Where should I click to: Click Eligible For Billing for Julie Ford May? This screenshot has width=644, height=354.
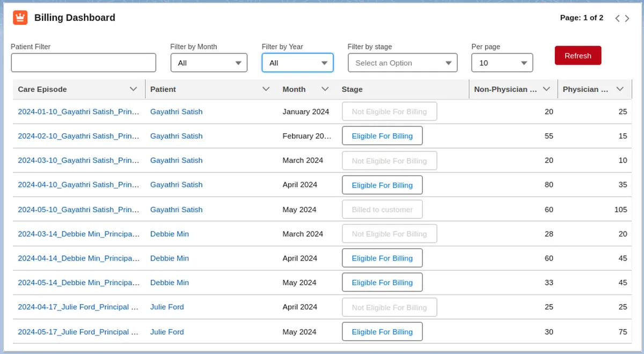(x=382, y=332)
